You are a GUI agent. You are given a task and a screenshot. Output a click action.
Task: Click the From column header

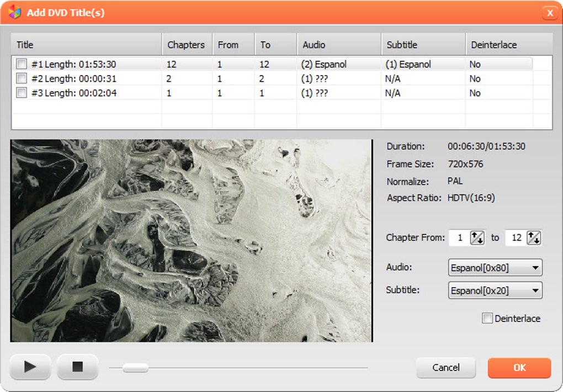233,45
